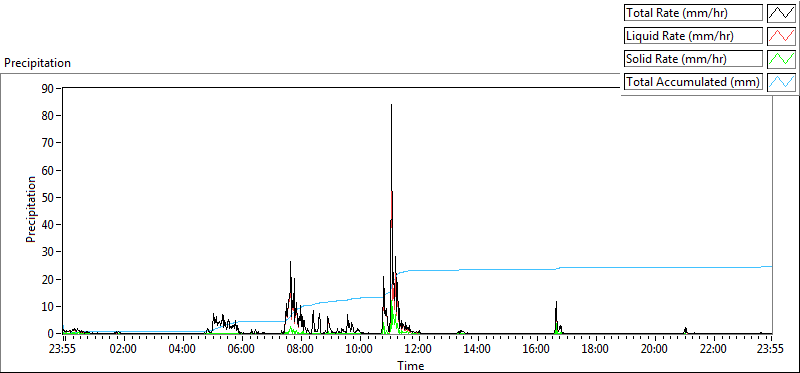Click the 80 value on the Y axis

pos(47,116)
